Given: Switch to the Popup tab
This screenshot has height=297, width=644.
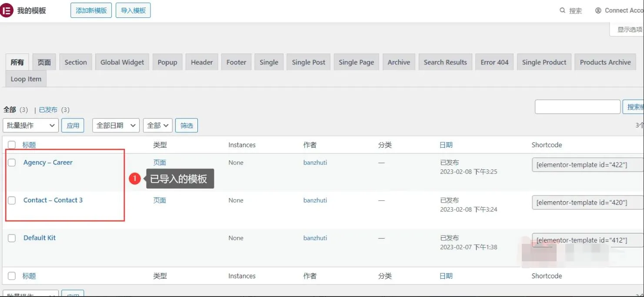Looking at the screenshot, I should (x=167, y=62).
